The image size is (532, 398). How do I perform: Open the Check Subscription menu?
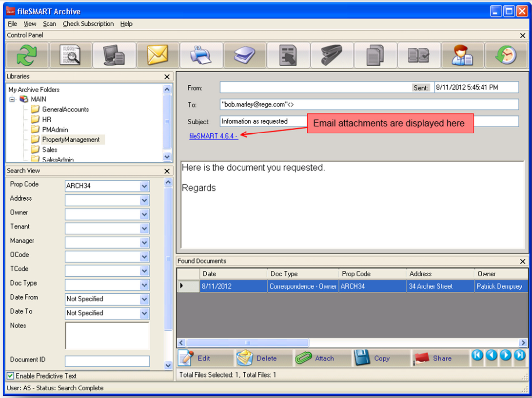(x=88, y=24)
